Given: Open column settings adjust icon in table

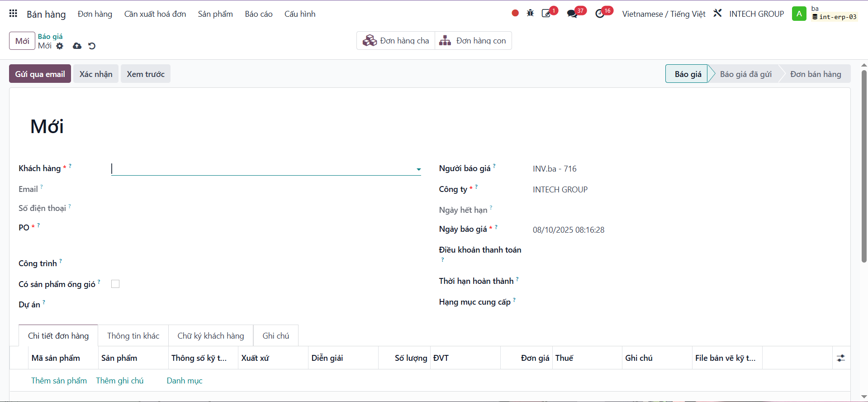Looking at the screenshot, I should [x=841, y=358].
